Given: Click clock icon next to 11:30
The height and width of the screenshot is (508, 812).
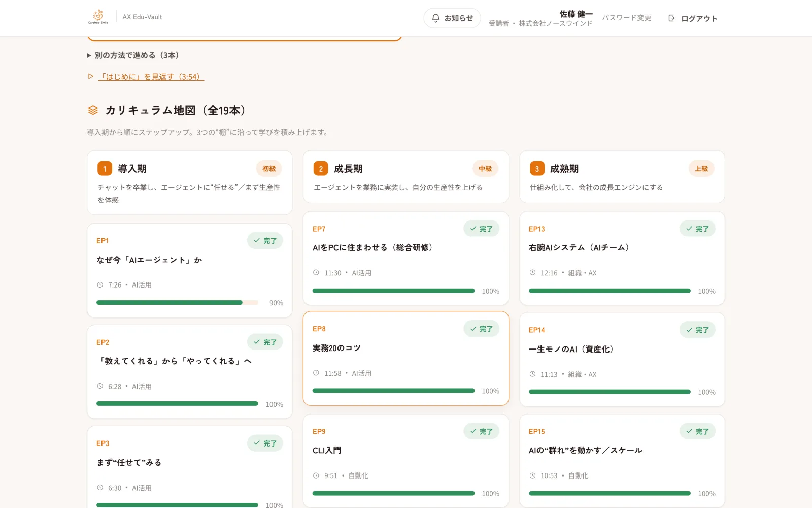Looking at the screenshot, I should [316, 273].
